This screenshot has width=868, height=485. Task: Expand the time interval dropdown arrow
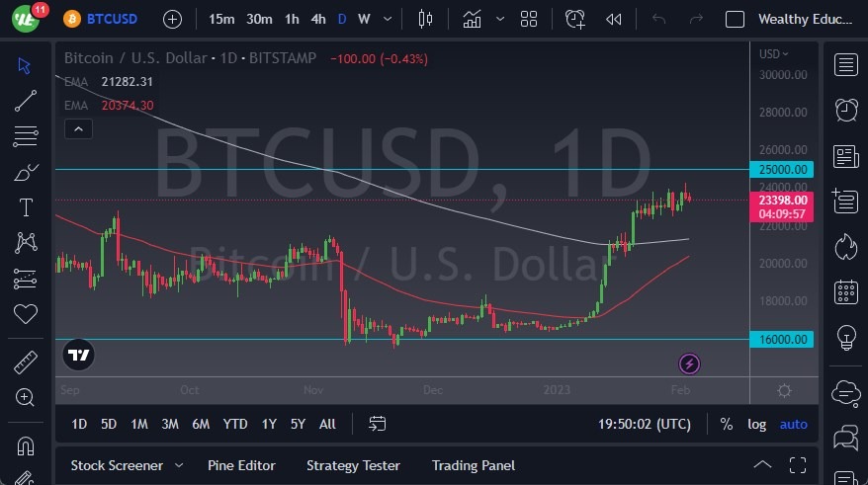[x=387, y=19]
